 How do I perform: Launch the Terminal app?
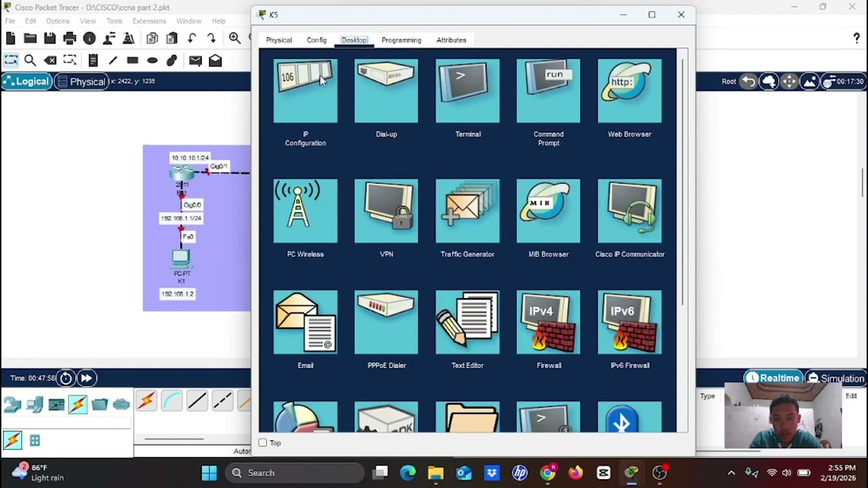[x=467, y=91]
